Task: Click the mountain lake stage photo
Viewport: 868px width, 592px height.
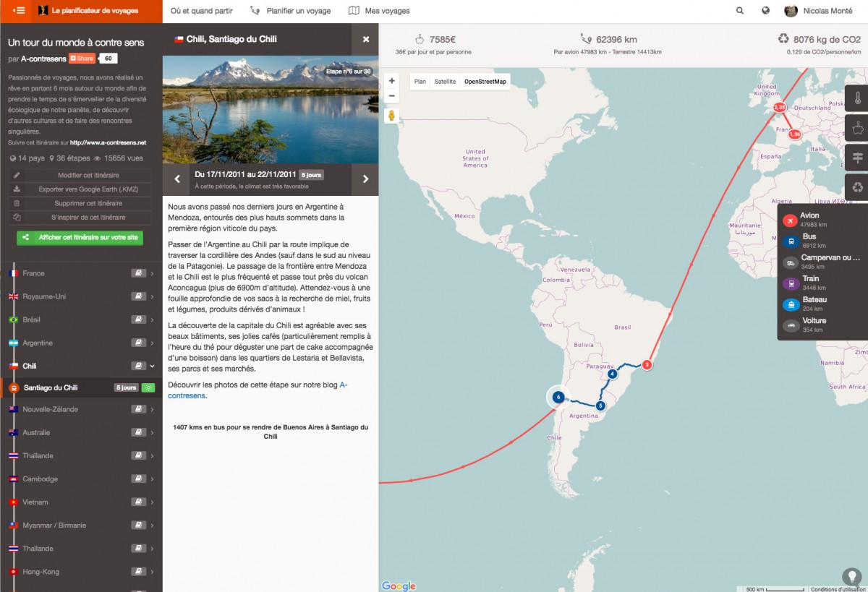Action: click(x=271, y=110)
